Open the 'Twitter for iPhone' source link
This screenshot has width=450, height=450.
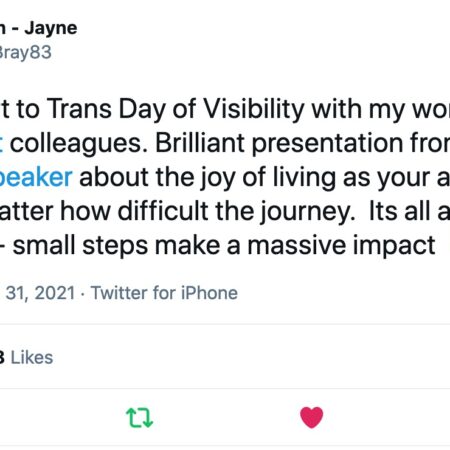(x=164, y=293)
